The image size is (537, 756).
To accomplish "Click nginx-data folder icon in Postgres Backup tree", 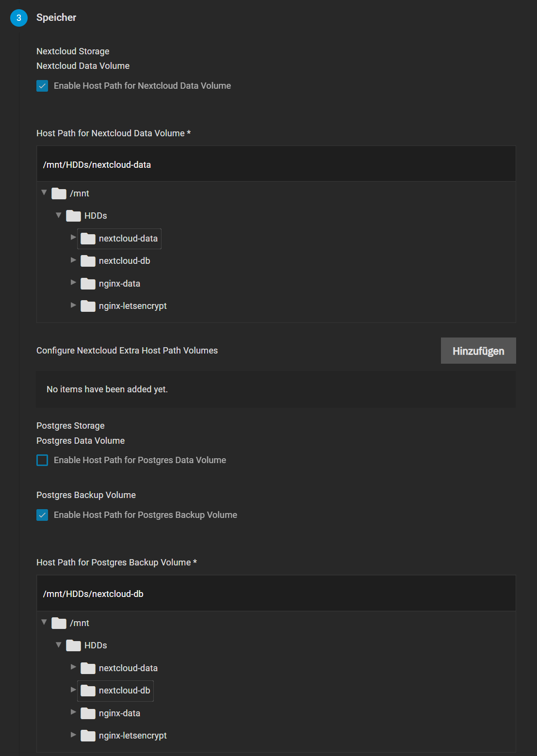I will (88, 713).
